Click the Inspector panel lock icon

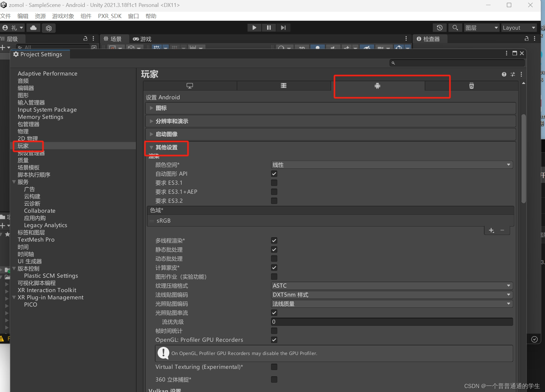tap(527, 39)
